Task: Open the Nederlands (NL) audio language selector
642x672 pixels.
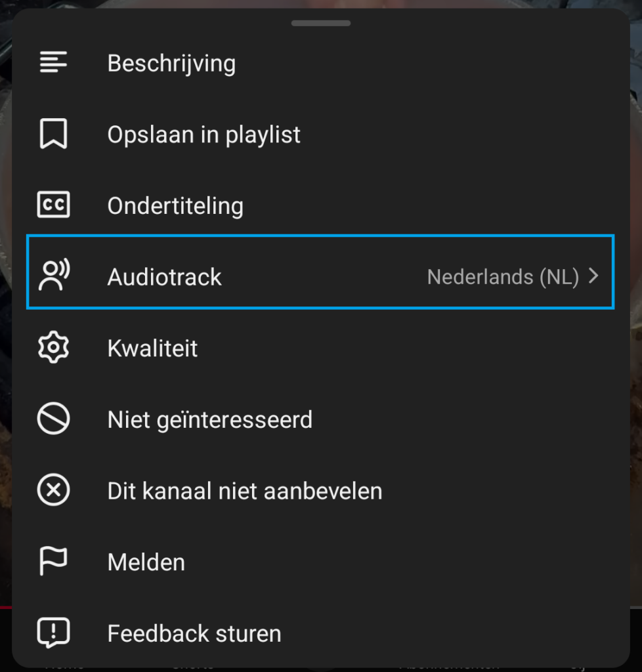Action: point(503,277)
